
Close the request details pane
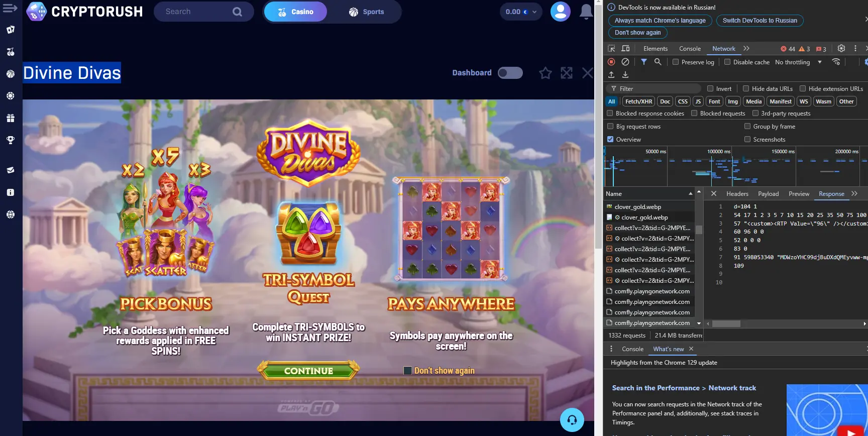714,193
